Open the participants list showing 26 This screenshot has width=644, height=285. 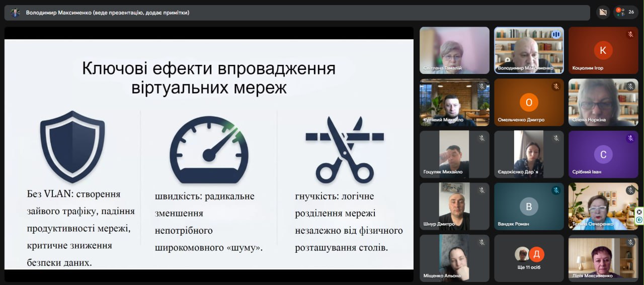[x=626, y=13]
